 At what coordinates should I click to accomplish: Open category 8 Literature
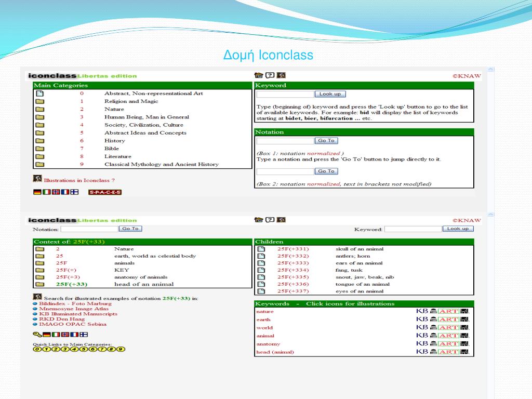(118, 156)
